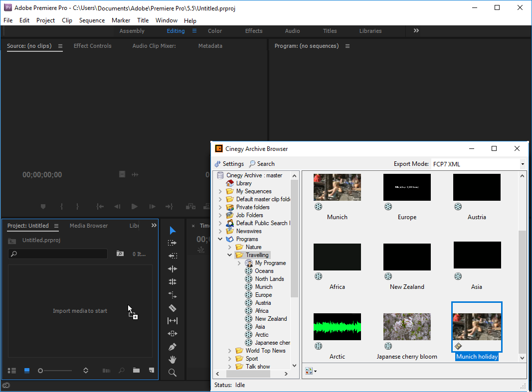Select the Munich holiday thumbnail

[477, 327]
